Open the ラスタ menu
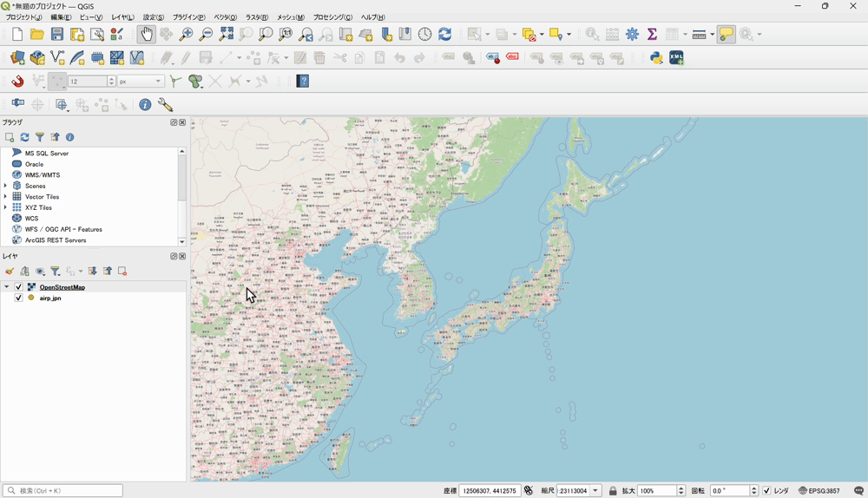 point(257,17)
